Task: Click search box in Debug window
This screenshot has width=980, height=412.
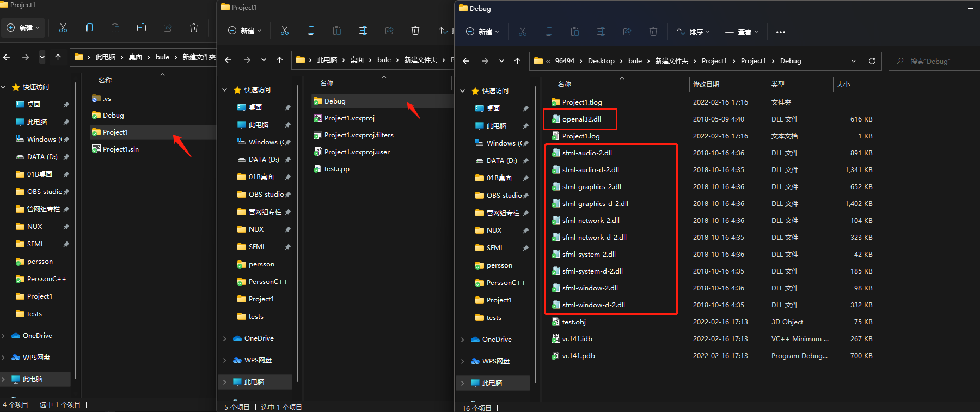Action: click(935, 61)
